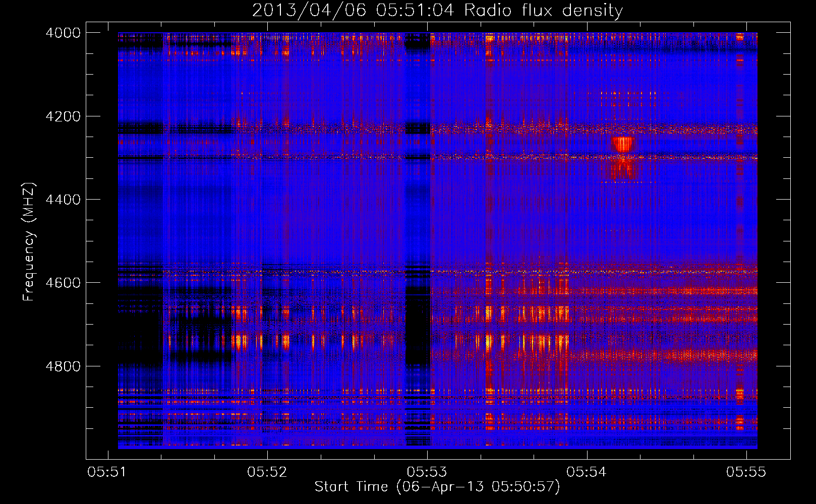The width and height of the screenshot is (816, 504).
Task: Click the 05:54 time axis label
Action: coord(586,472)
